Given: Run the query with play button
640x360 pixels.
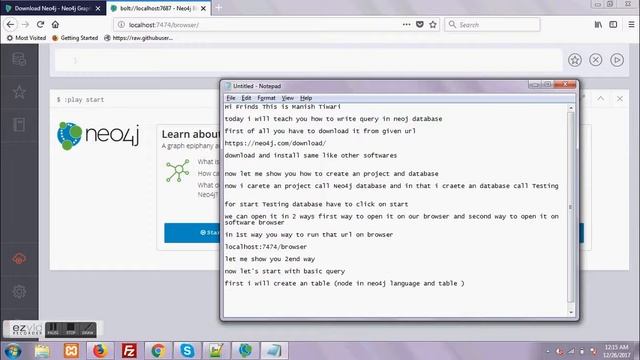Looking at the screenshot, I should pos(617,60).
